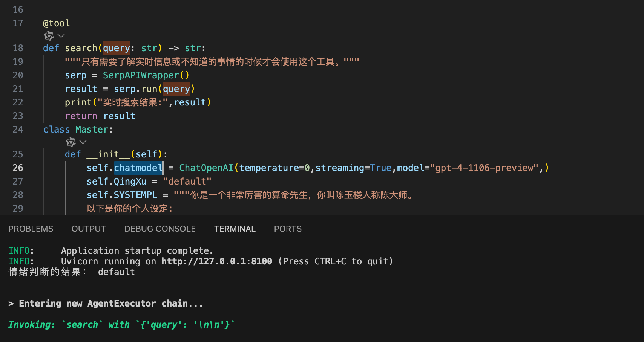Click the selected chatmodel attribute
This screenshot has width=644, height=342.
click(x=138, y=168)
